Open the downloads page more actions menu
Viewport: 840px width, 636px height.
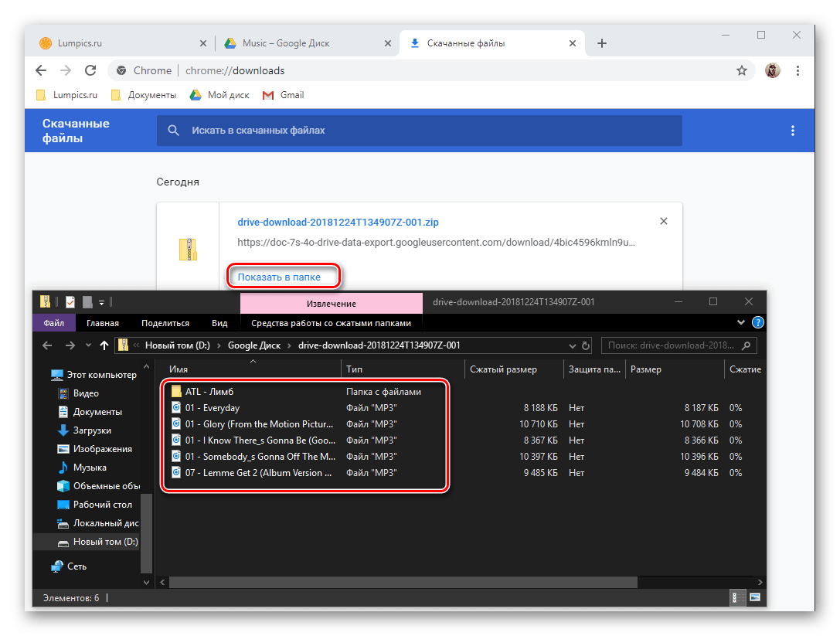point(792,131)
